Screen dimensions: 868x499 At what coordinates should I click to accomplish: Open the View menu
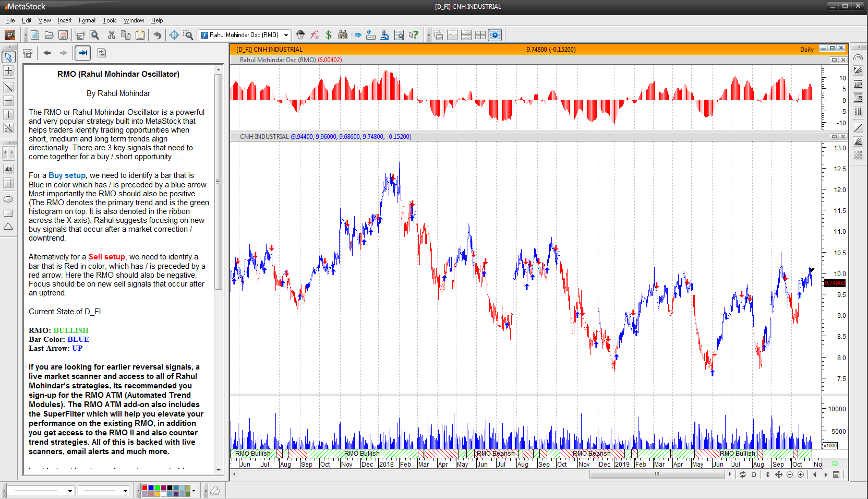tap(44, 20)
